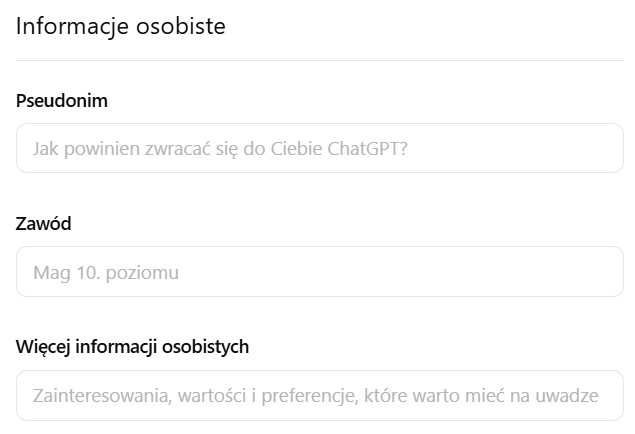Click the Więcej informacji osobistych field

(x=319, y=395)
